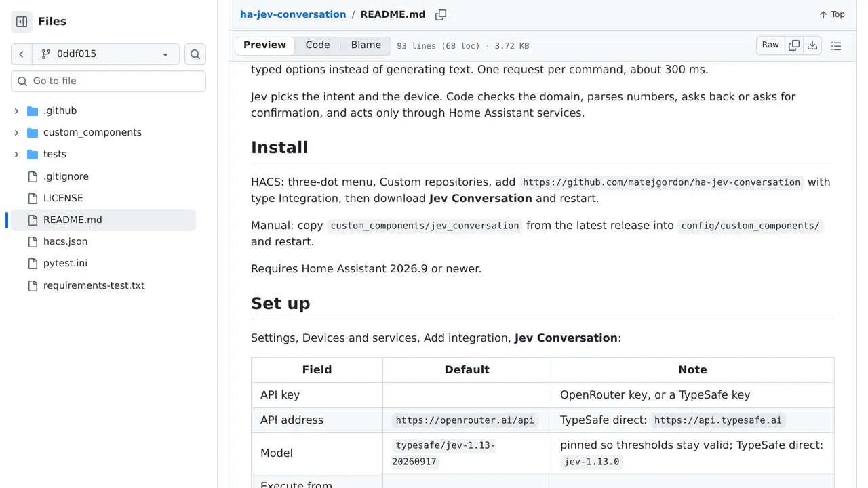The width and height of the screenshot is (868, 488).
Task: Focus the Go to file input
Action: coord(108,81)
